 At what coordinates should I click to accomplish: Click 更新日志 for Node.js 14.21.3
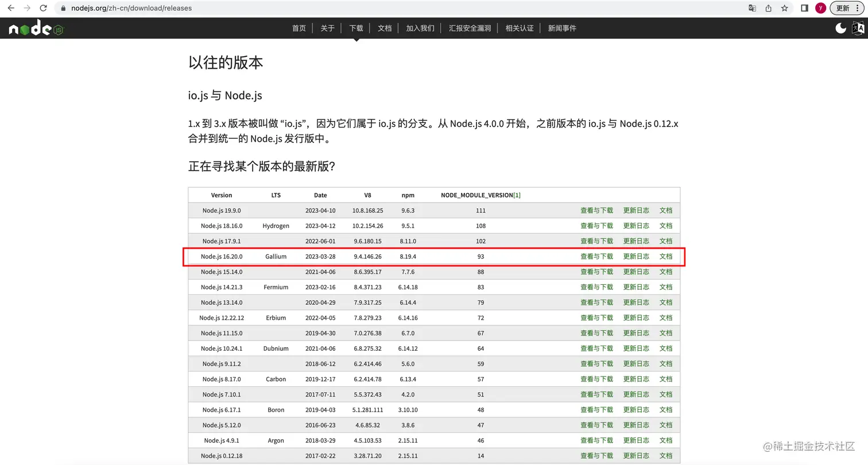(636, 287)
